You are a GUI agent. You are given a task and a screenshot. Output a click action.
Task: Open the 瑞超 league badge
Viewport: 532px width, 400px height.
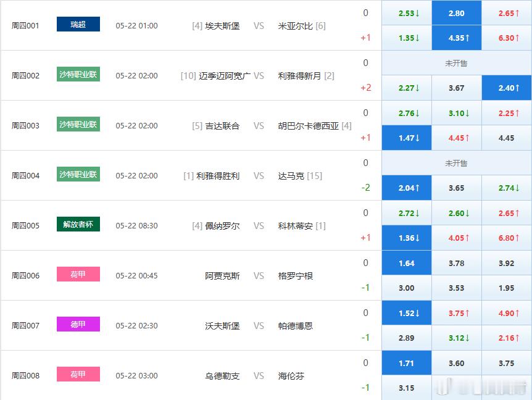78,24
